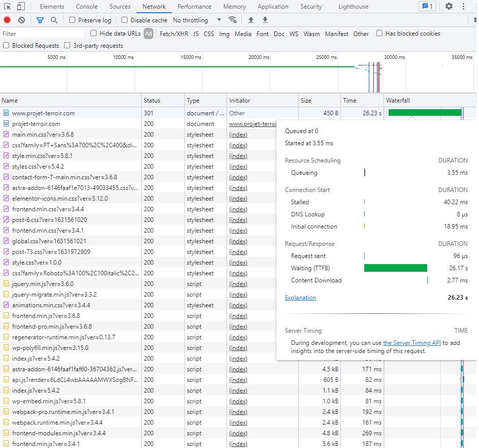Open network conditions wifi icon
This screenshot has width=479, height=448.
point(233,20)
